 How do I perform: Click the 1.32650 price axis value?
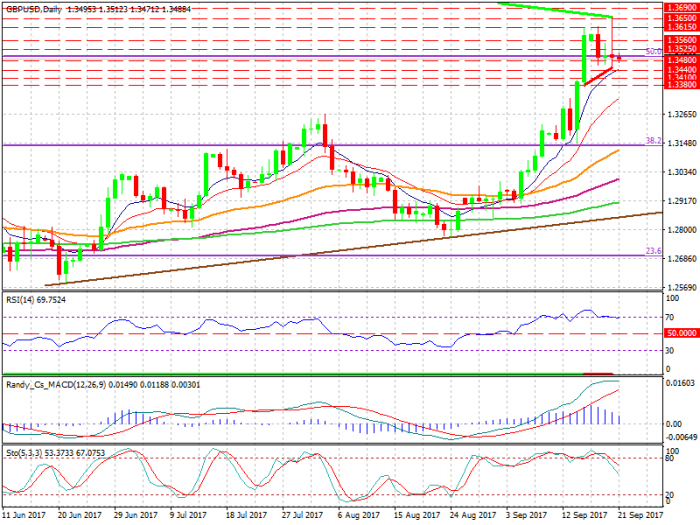(x=680, y=114)
